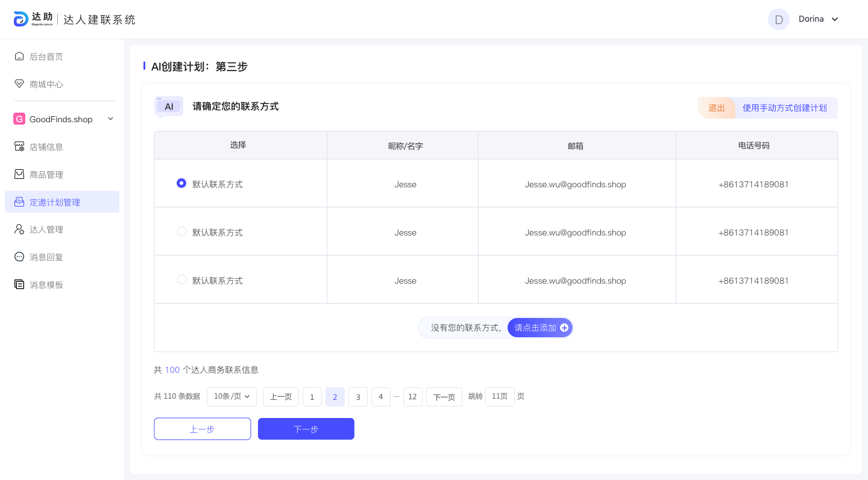Image resolution: width=868 pixels, height=480 pixels.
Task: Click the 跳转 page number input field
Action: 500,396
